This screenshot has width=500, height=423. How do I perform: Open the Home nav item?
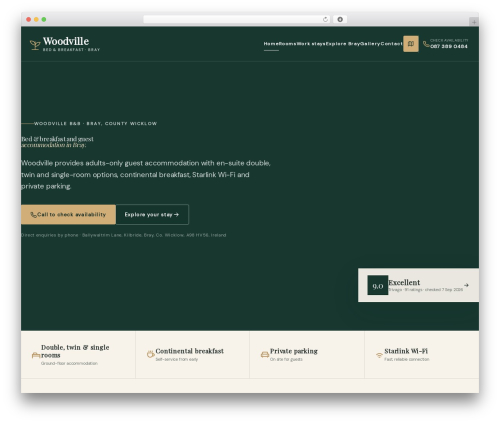pyautogui.click(x=271, y=44)
